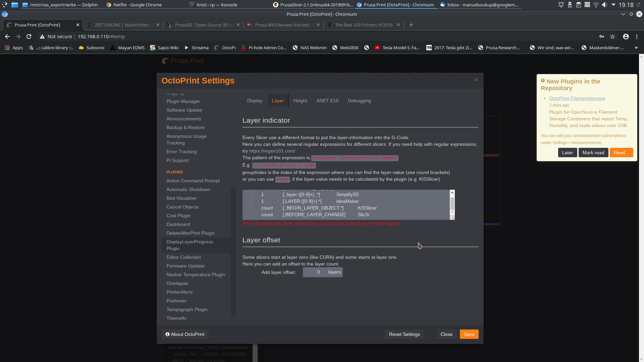Screen dimensions: 644x362
Task: Expand hidden bookmarks with the overflow chevron
Action: click(636, 48)
